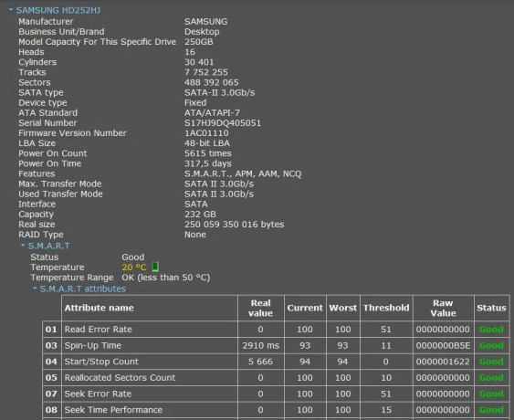The image size is (514, 420).
Task: Click attribute ID 03 cell
Action: [x=51, y=345]
